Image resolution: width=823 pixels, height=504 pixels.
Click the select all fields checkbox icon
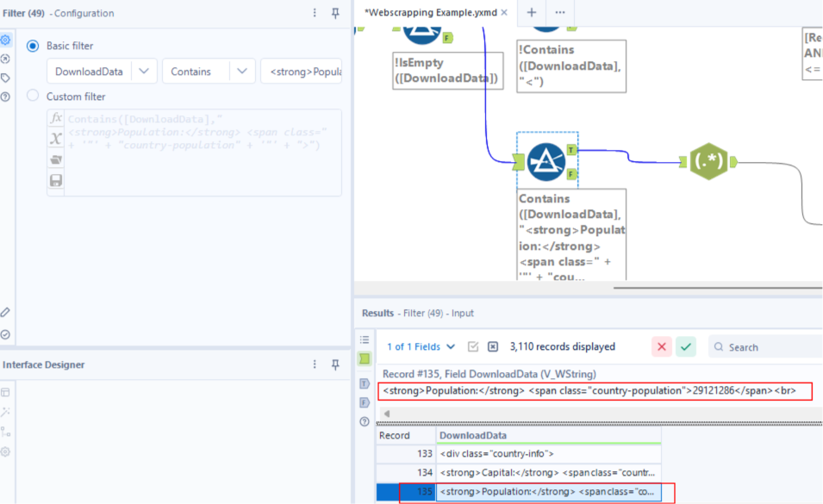pyautogui.click(x=473, y=346)
